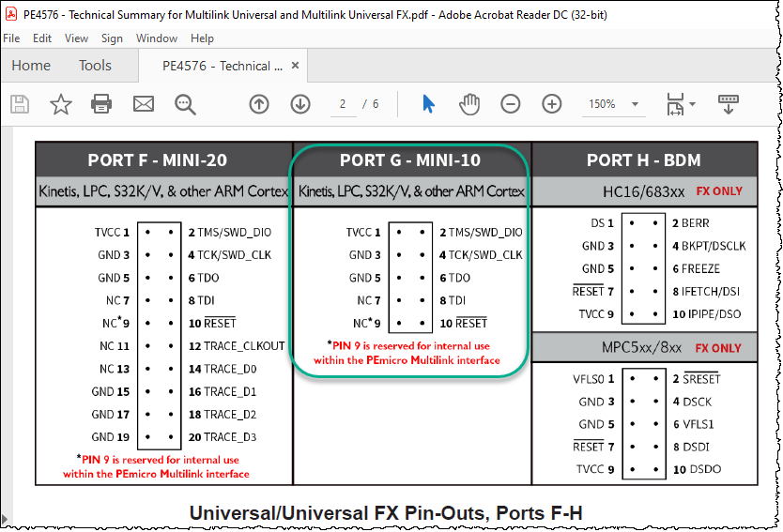Open the File menu
This screenshot has height=532, width=783.
pyautogui.click(x=11, y=38)
